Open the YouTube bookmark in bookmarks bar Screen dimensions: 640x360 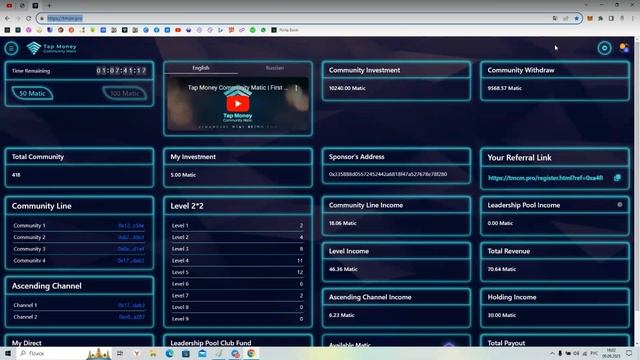(178, 30)
